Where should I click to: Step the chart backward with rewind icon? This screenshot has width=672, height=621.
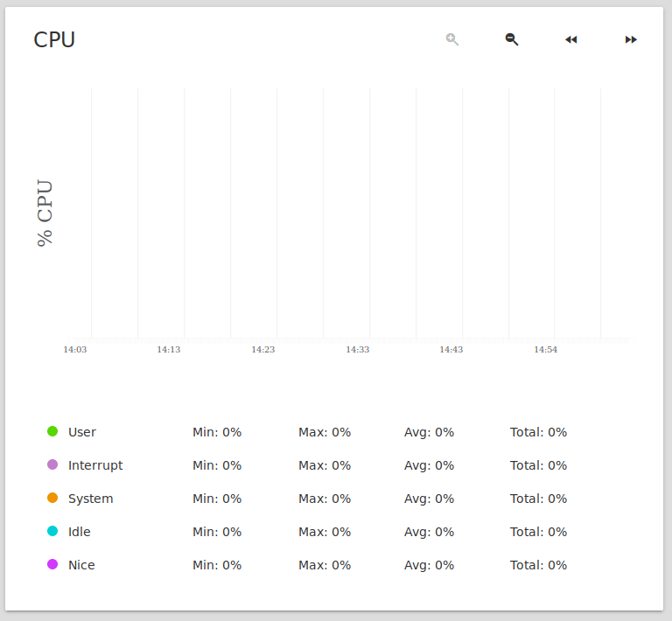[571, 40]
